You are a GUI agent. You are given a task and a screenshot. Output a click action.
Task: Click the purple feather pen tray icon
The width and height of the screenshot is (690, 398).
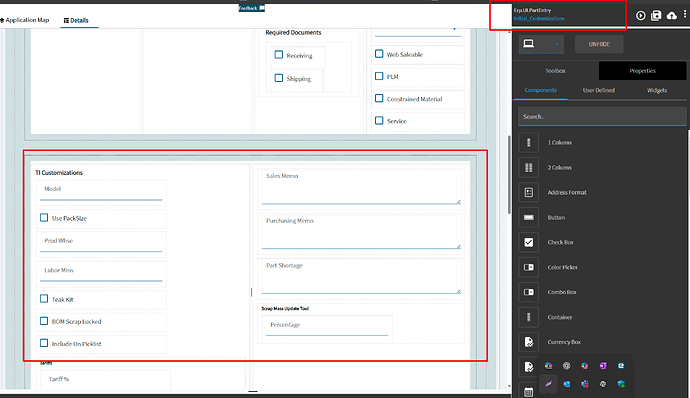point(548,384)
